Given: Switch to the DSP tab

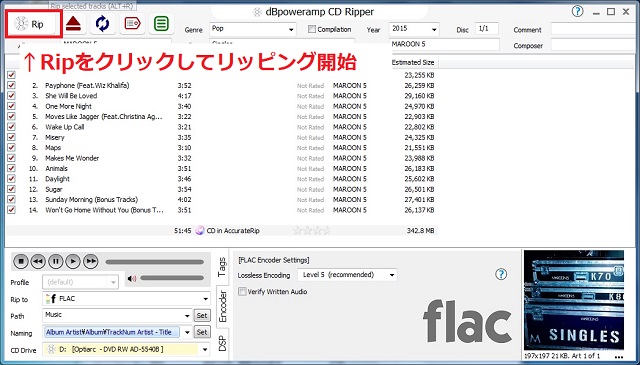Looking at the screenshot, I should 222,343.
